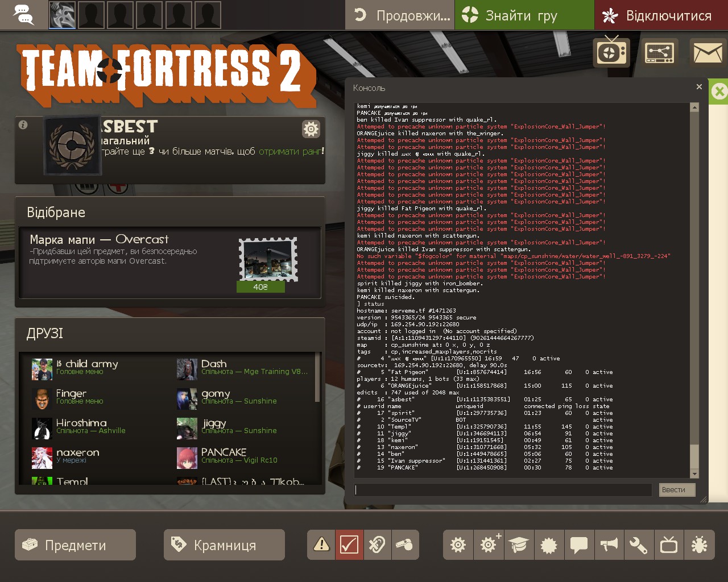Viewport: 728px width, 582px height.
Task: Click the whistle call vote icon
Action: click(405, 545)
